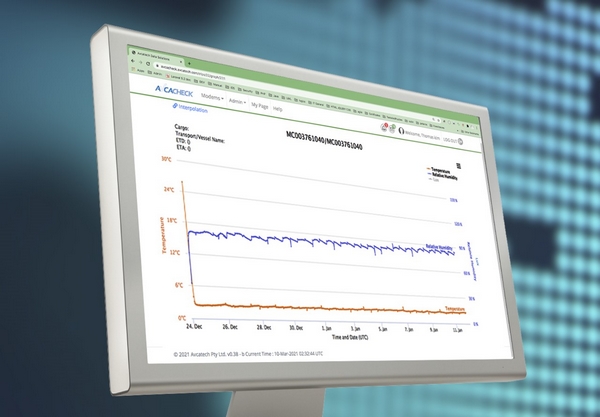Close the Avcatech Data Solutions tab
This screenshot has width=600, height=417.
[181, 62]
